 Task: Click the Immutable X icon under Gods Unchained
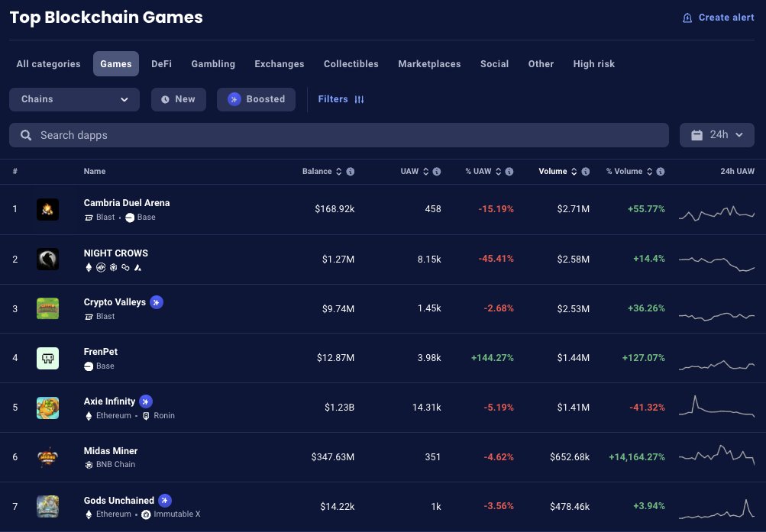point(146,514)
